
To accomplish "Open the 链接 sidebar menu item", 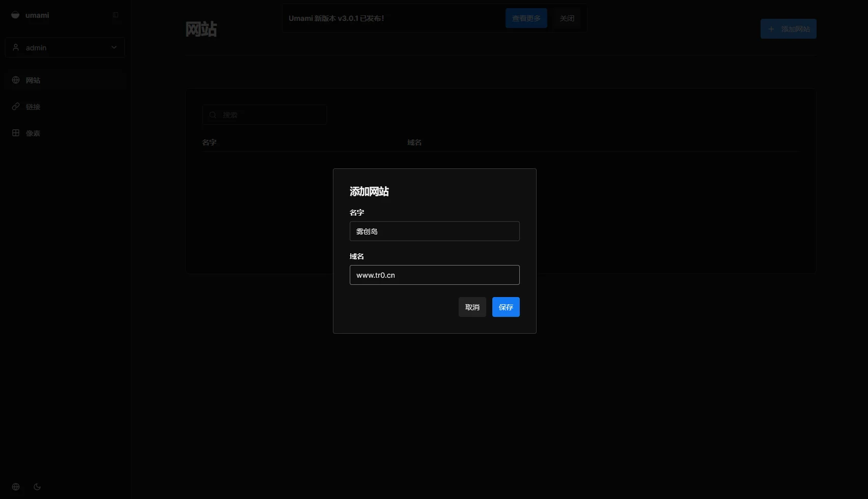I will tap(33, 107).
